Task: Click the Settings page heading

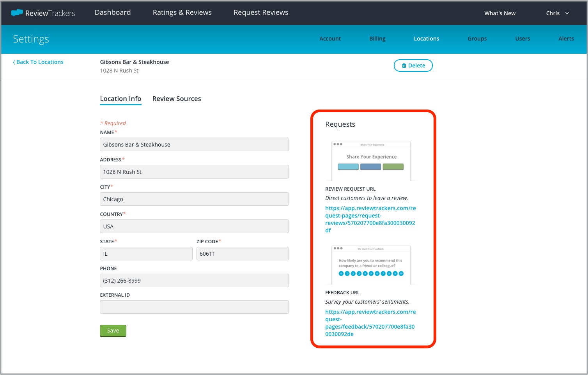Action: 31,39
